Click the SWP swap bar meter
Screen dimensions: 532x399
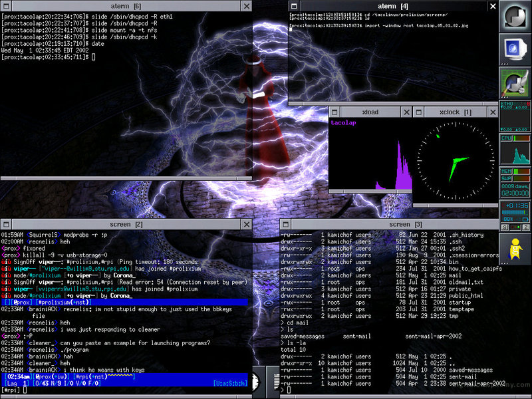[x=521, y=178]
